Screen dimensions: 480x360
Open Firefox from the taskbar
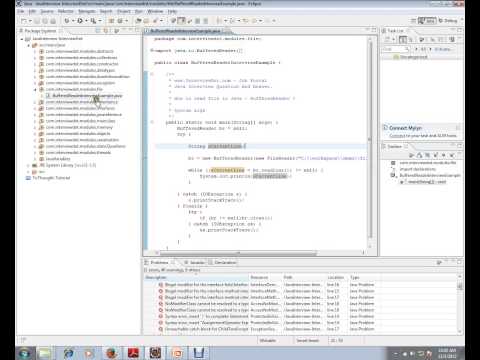click(112, 353)
